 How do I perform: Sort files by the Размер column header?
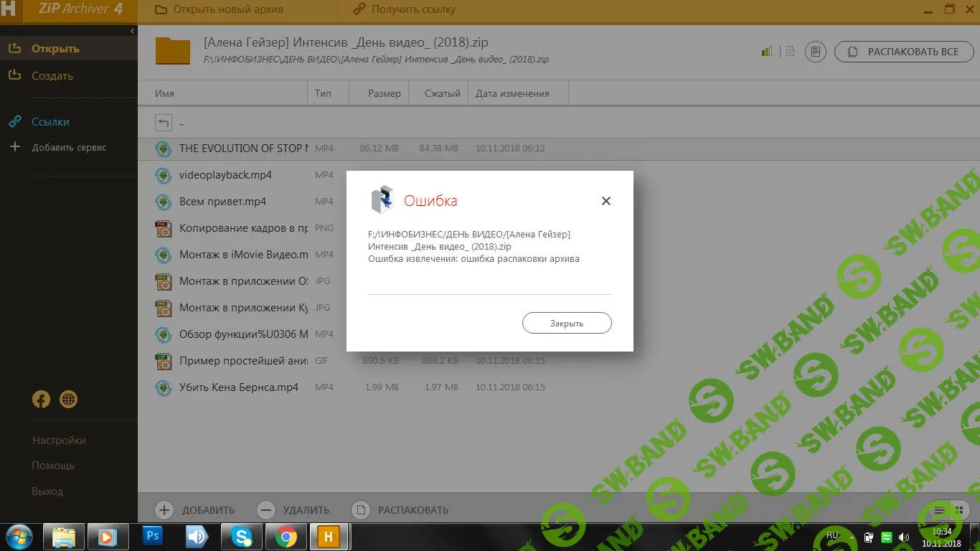tap(384, 93)
